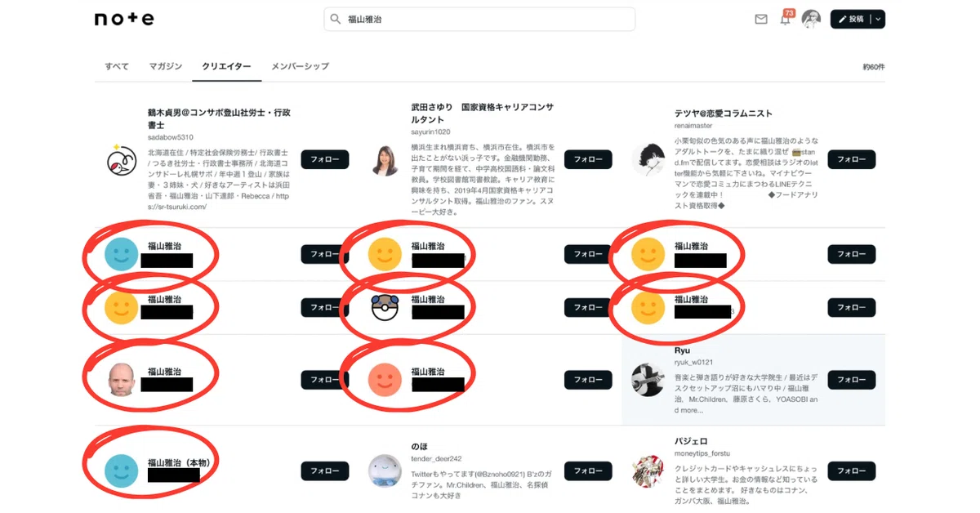Click the bio starting 北海道在住 / 特定社会保険労務士

pos(219,179)
